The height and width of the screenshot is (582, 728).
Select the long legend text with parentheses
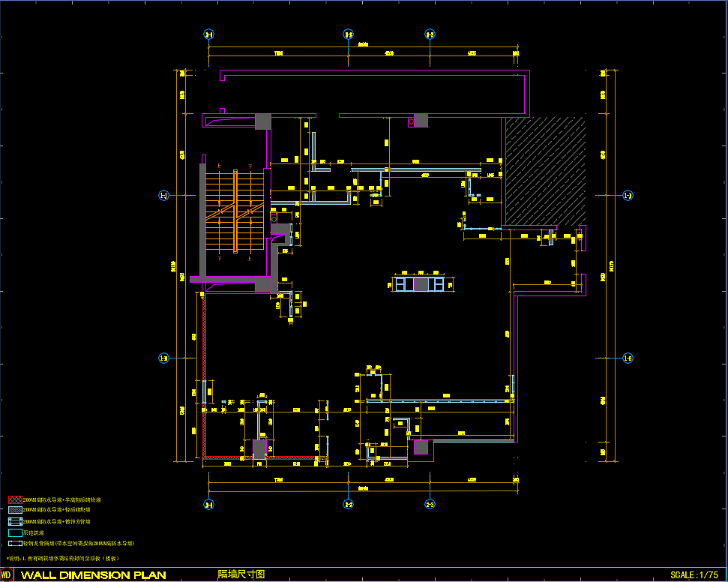(79, 543)
